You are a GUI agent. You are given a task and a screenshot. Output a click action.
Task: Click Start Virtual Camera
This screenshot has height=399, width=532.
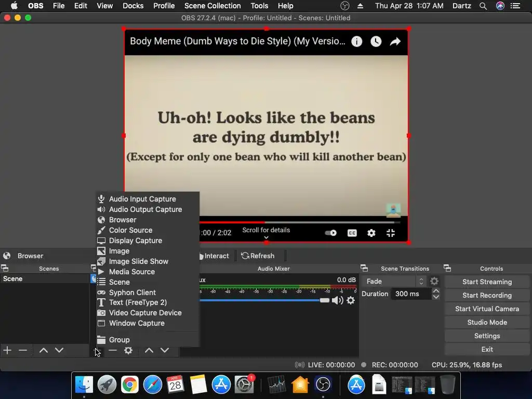(x=487, y=309)
